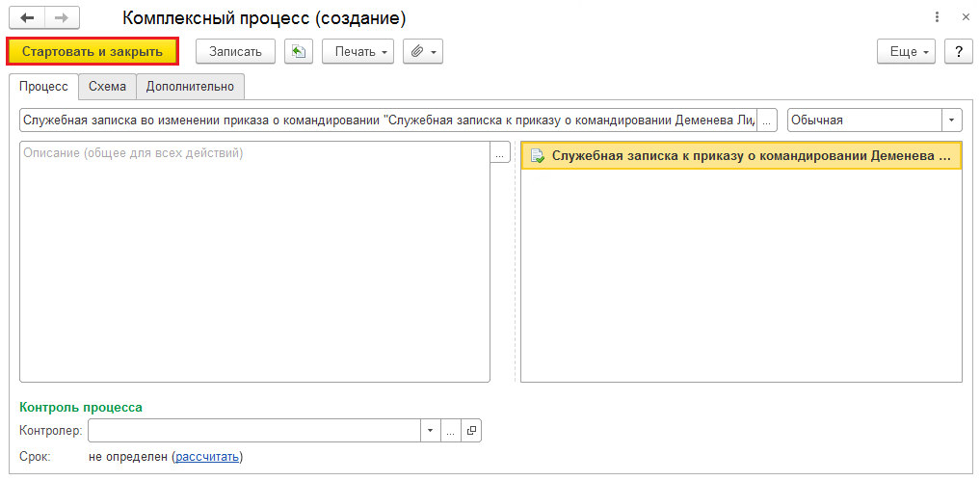Click the green fill-from-template icon beside Записать
Screen dimensions: 980x481
click(298, 51)
